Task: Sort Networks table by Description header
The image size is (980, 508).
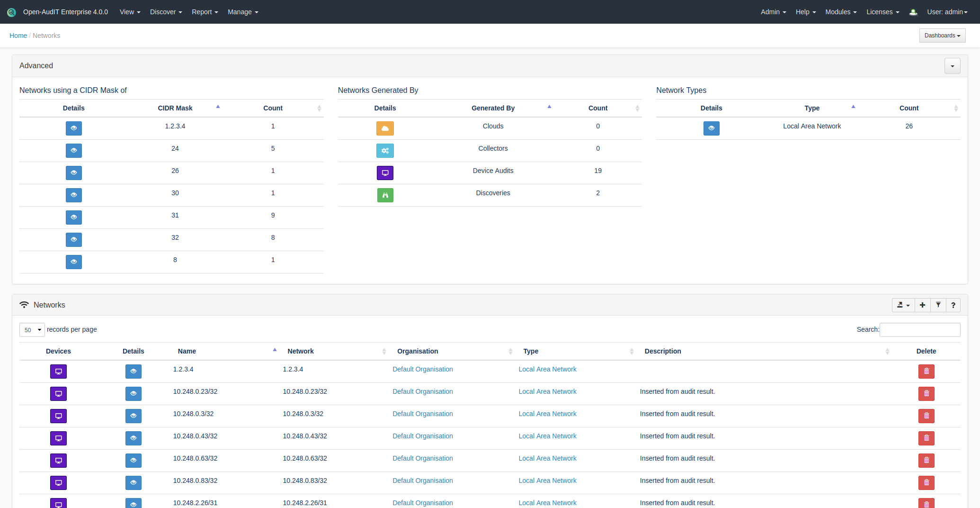Action: pyautogui.click(x=765, y=351)
